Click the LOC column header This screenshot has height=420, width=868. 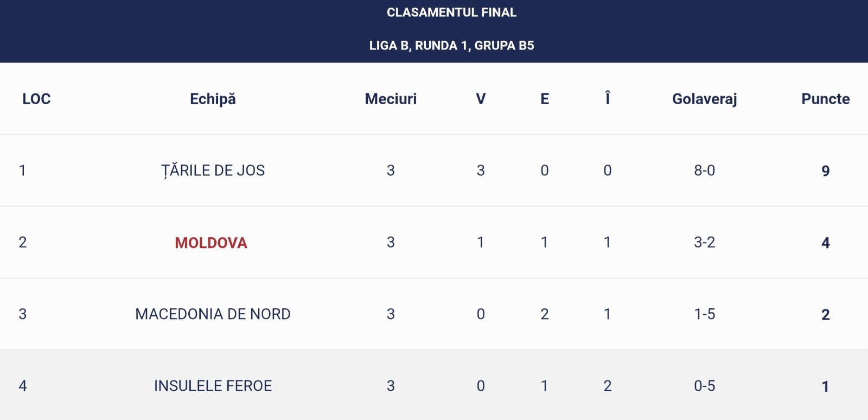point(36,99)
